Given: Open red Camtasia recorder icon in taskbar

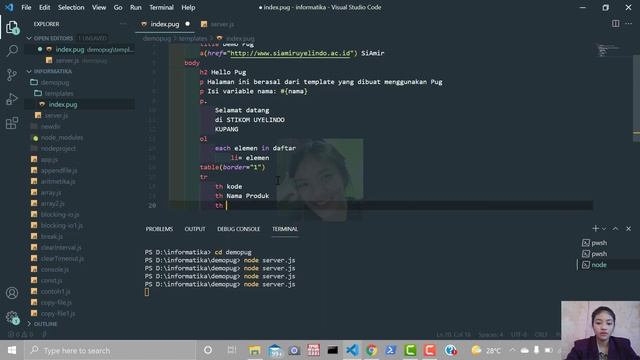Looking at the screenshot, I should point(429,350).
